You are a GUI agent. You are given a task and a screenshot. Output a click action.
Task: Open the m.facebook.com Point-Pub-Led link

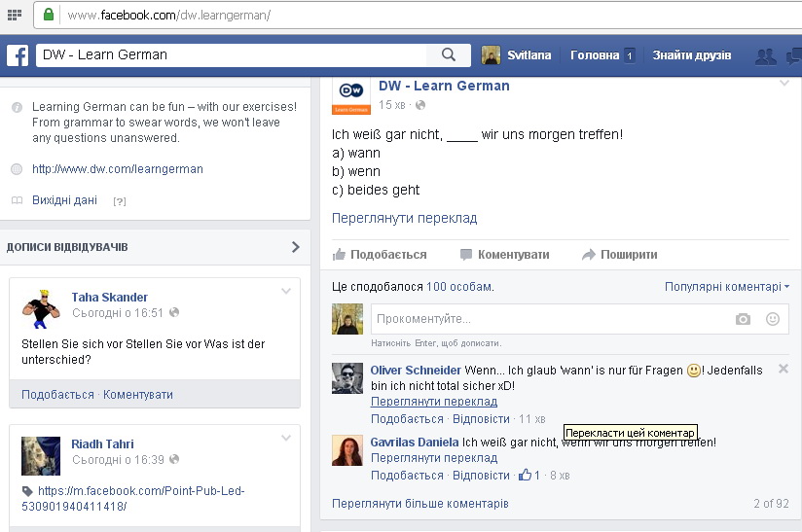pos(133,499)
